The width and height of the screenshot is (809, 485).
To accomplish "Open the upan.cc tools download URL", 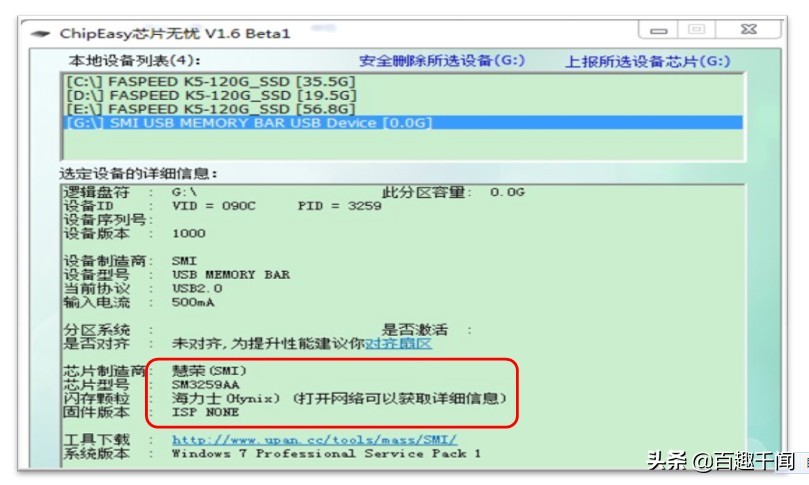I will [314, 440].
